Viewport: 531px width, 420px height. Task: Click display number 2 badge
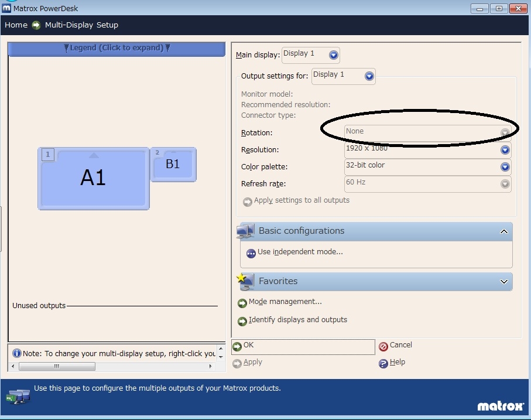pyautogui.click(x=157, y=153)
